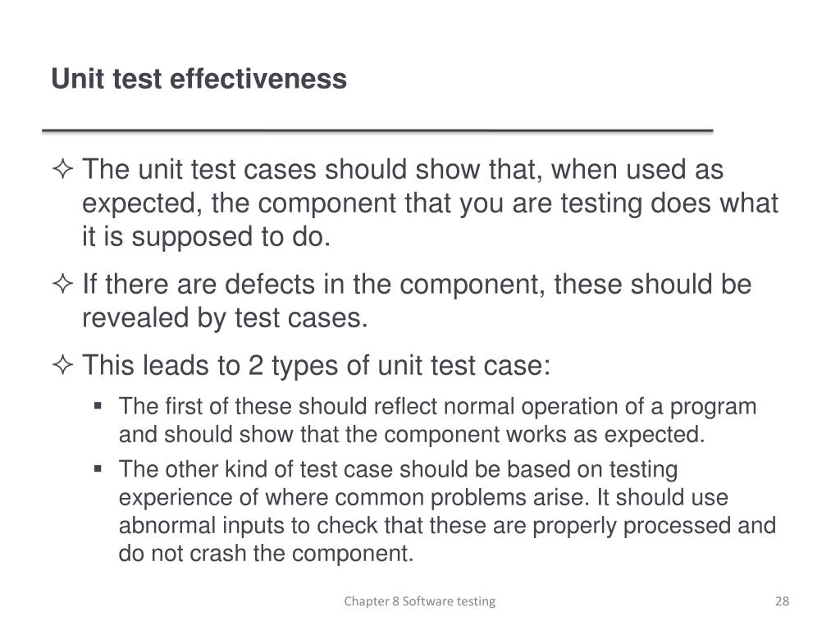
Task: Click slide number 28 in the footer
Action: tap(782, 601)
